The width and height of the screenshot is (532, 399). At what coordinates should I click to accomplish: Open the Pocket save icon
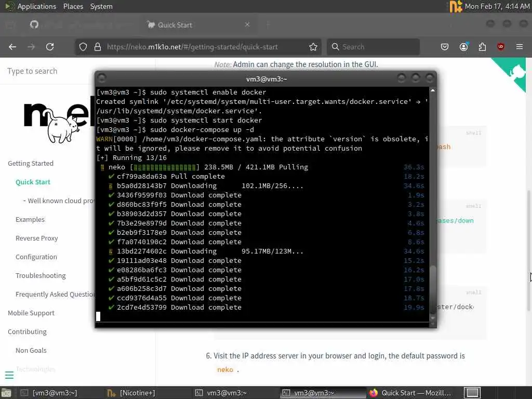pos(445,47)
